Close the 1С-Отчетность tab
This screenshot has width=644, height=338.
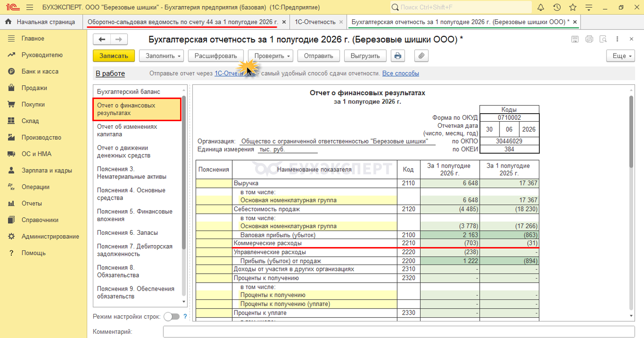coord(341,22)
